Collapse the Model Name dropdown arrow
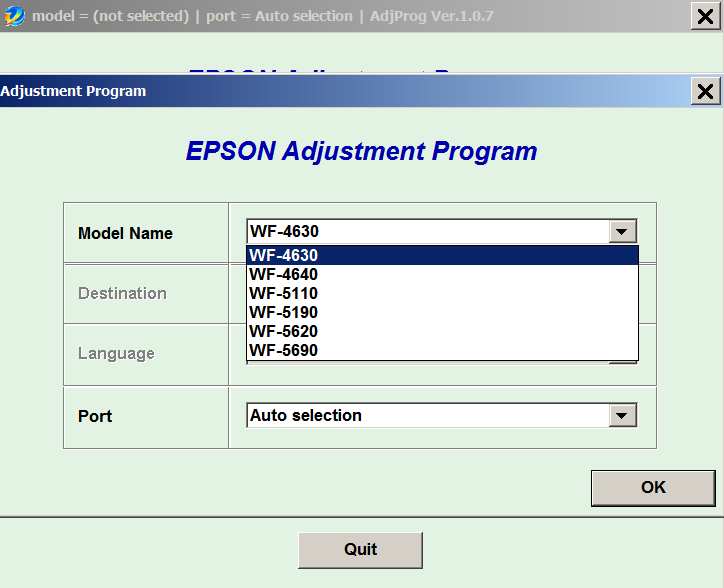Screen dimensions: 724x588 tap(622, 231)
